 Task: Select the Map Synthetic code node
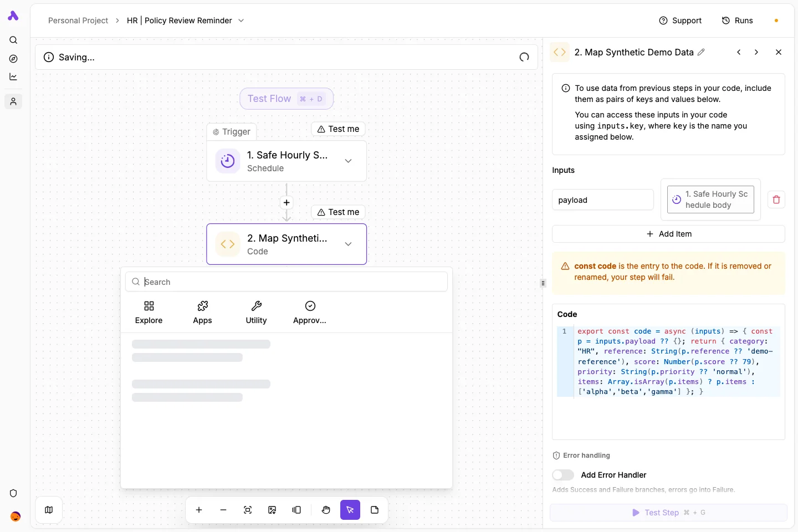tap(287, 244)
